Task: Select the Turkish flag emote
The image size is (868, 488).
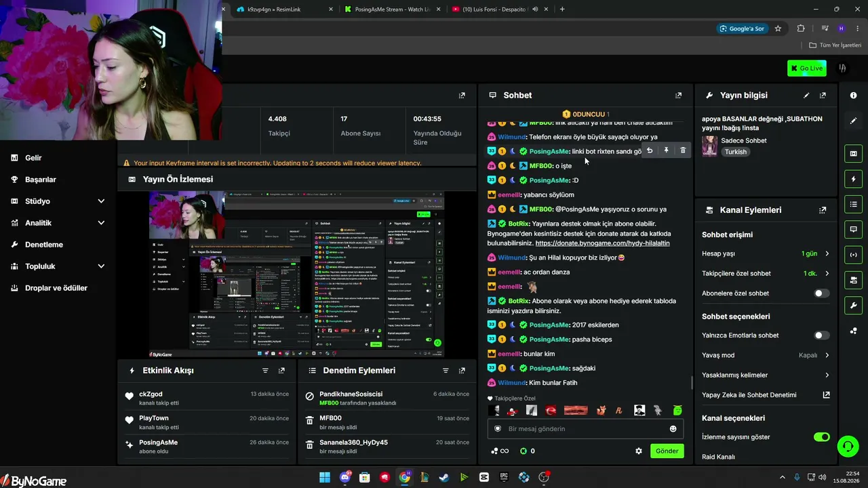Action: (551, 410)
